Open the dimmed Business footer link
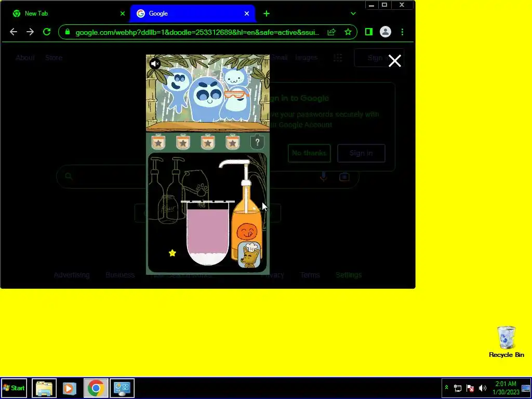This screenshot has height=399, width=532. (120, 275)
